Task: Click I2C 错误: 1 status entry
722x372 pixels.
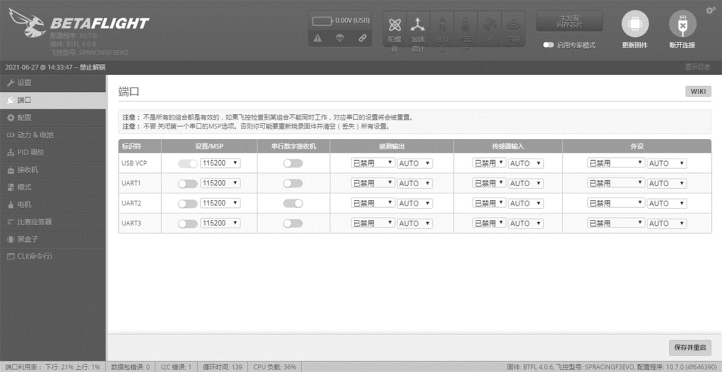Action: [176, 367]
